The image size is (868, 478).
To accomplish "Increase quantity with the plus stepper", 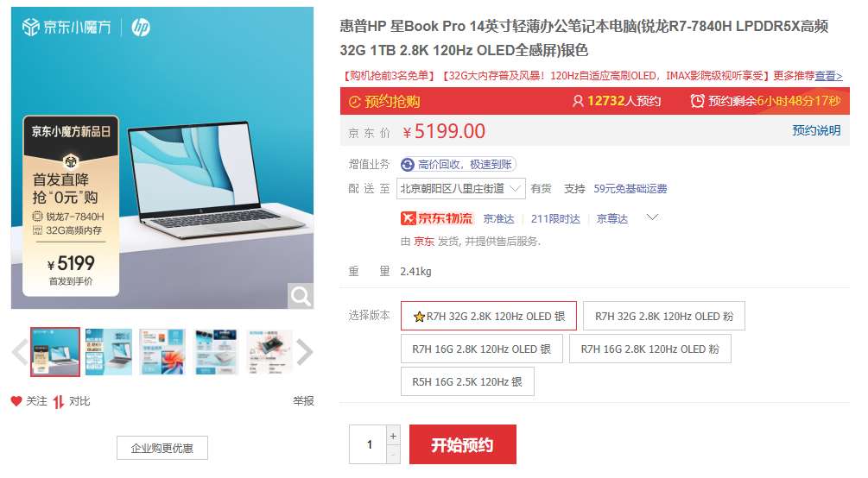I will 393,436.
